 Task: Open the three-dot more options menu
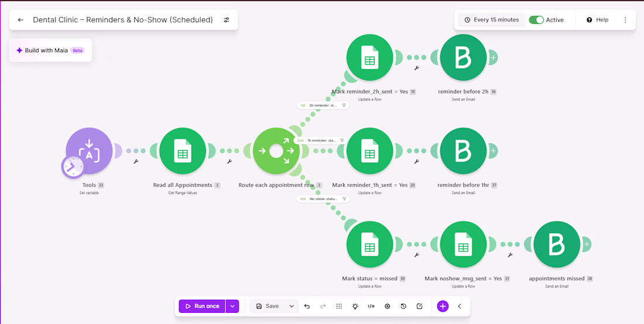tap(625, 20)
